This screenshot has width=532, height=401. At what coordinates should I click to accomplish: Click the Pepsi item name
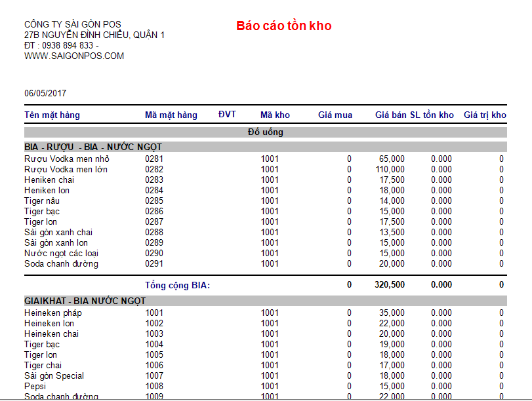tap(35, 387)
